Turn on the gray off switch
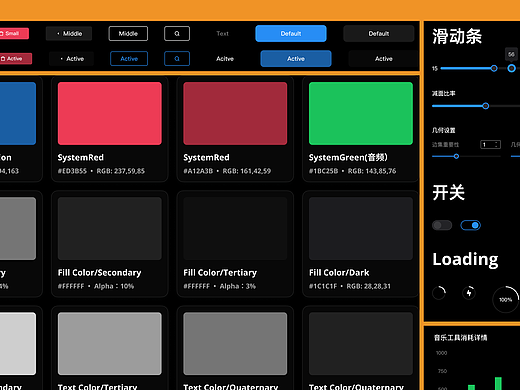This screenshot has height=390, width=520. pyautogui.click(x=442, y=225)
